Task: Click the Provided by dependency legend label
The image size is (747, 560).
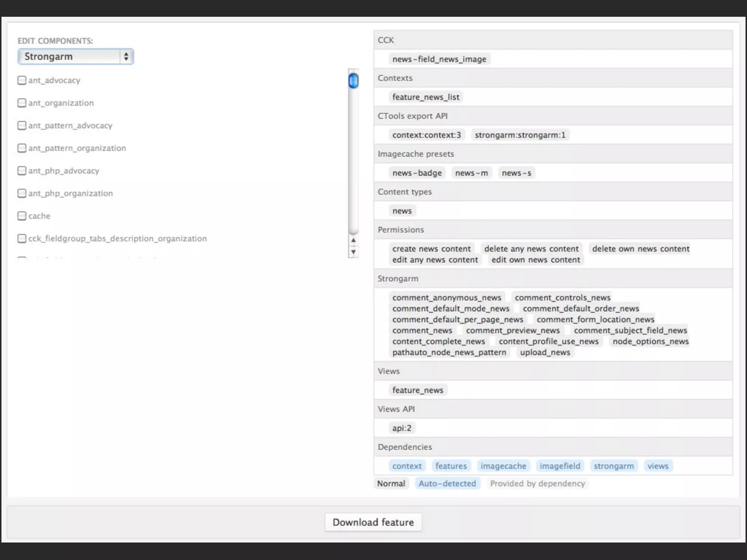Action: pos(537,483)
